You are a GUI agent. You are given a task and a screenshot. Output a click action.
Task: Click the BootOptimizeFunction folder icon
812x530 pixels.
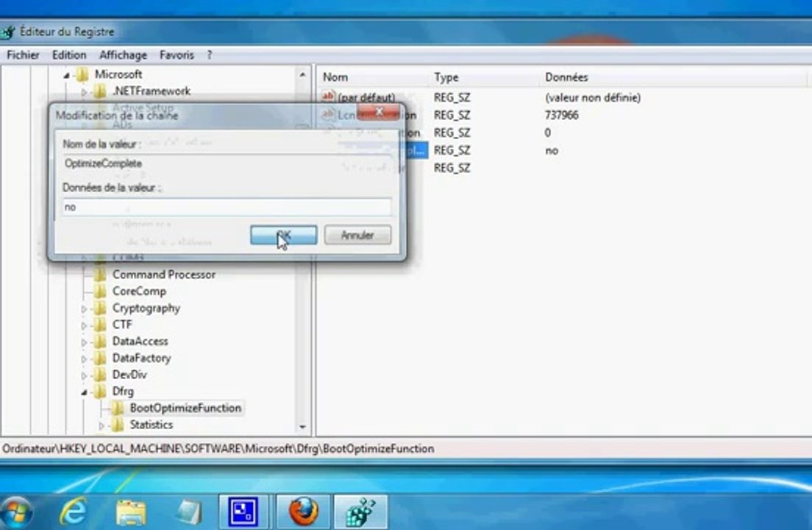(118, 408)
